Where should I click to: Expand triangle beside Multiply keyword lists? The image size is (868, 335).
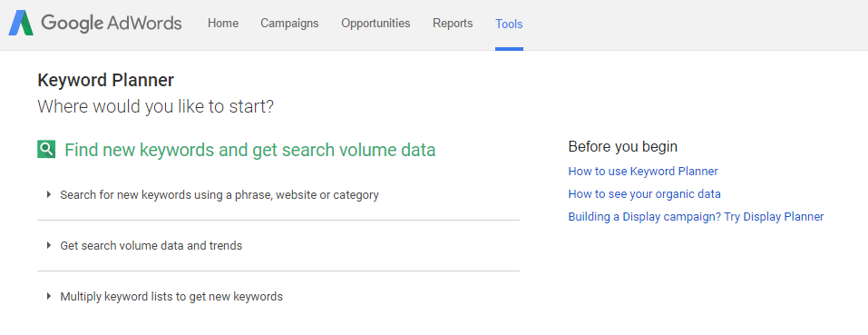(x=49, y=296)
